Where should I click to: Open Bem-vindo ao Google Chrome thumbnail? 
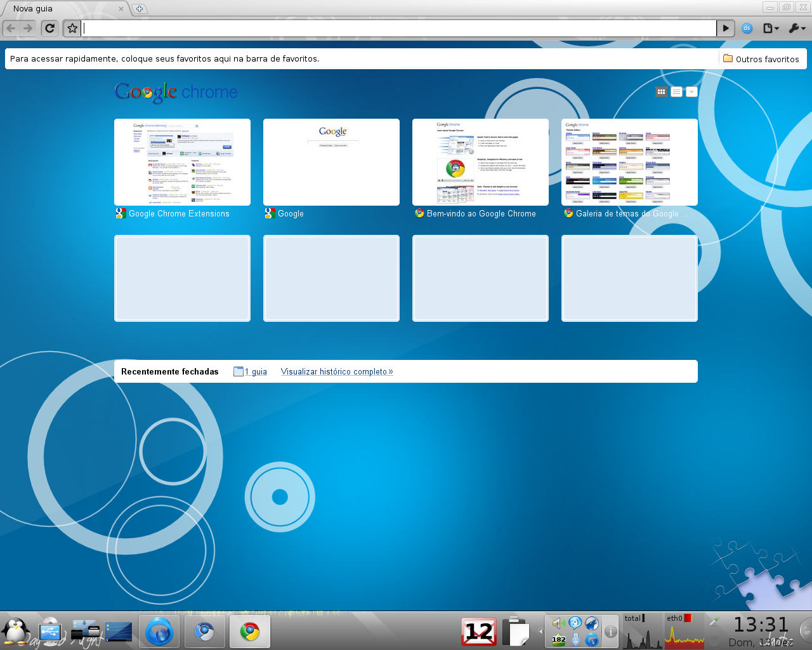pos(480,162)
